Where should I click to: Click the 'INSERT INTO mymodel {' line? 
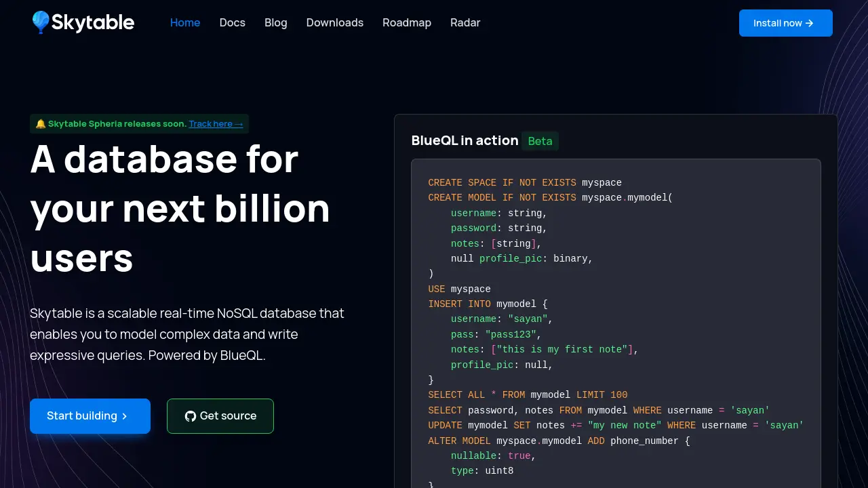pos(488,304)
